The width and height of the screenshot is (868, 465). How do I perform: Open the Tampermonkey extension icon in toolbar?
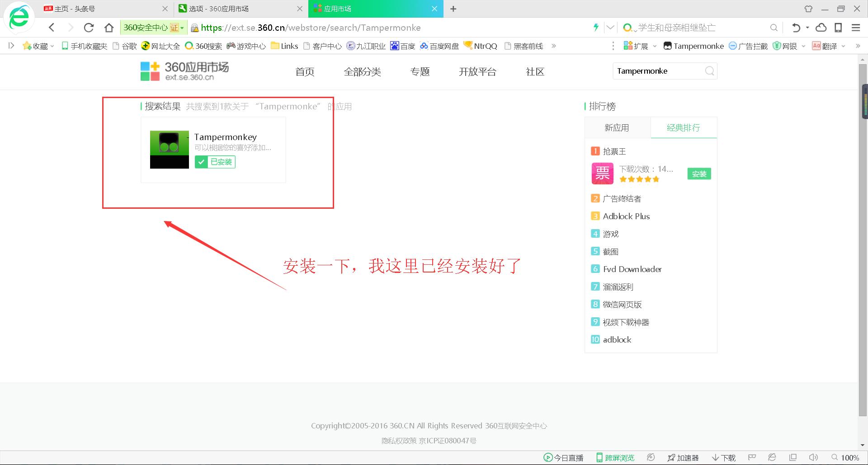(668, 46)
